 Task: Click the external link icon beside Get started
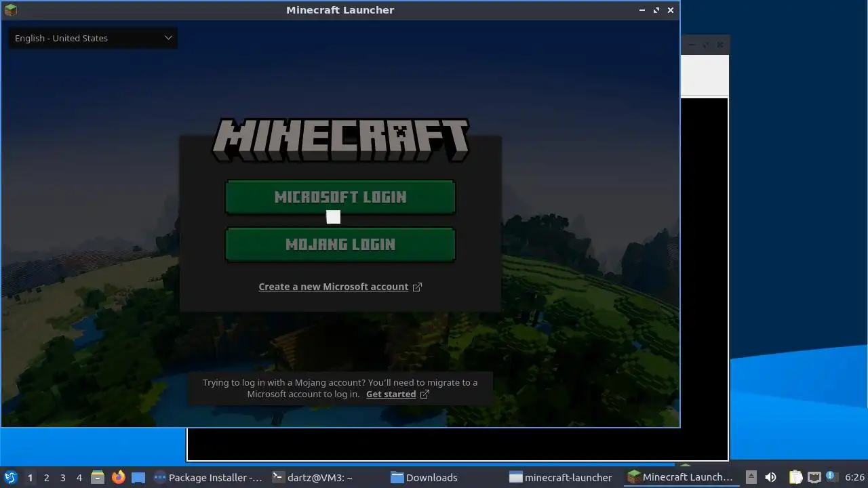(425, 394)
